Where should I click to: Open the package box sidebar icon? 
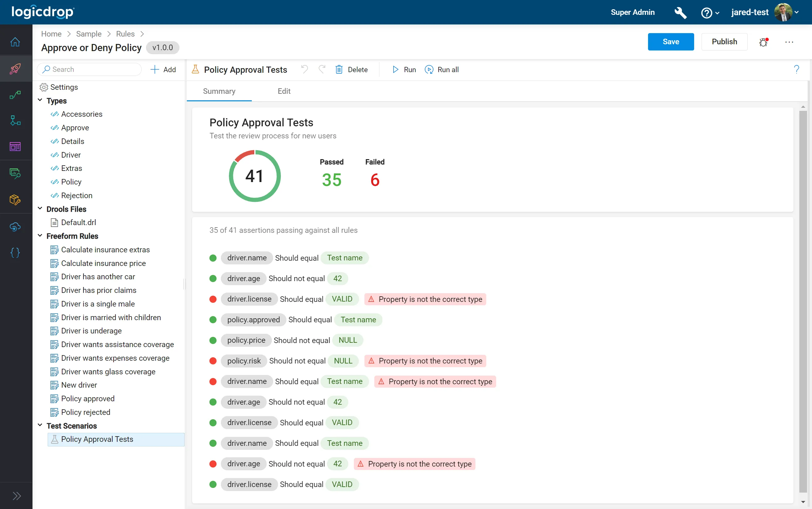pyautogui.click(x=15, y=200)
